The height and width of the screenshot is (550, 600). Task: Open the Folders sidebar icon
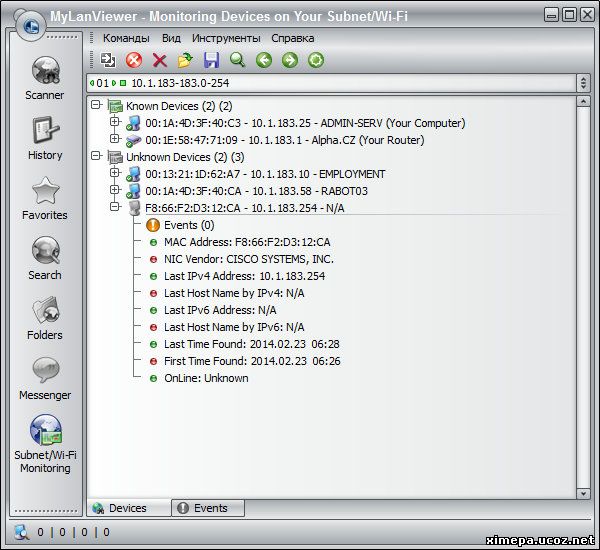click(46, 310)
